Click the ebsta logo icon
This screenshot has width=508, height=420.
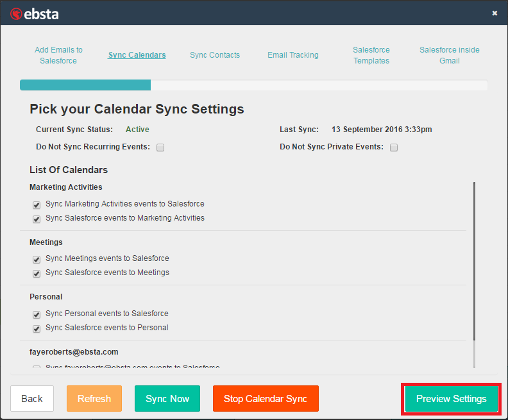pyautogui.click(x=15, y=13)
